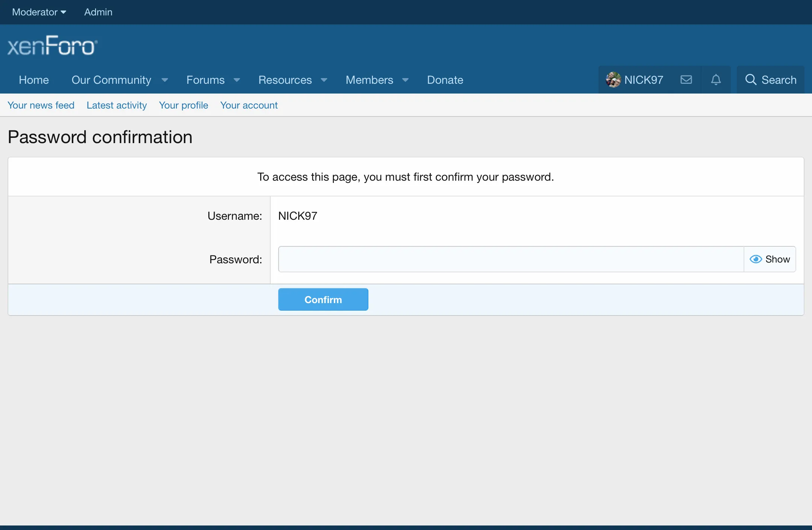The image size is (812, 530).
Task: Open Your account link
Action: coord(249,105)
